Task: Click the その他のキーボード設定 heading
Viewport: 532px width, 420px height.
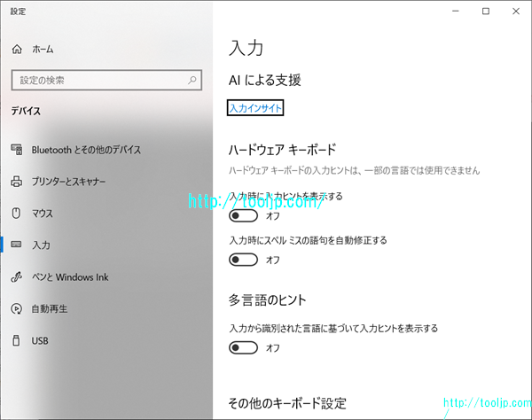Action: [x=287, y=403]
